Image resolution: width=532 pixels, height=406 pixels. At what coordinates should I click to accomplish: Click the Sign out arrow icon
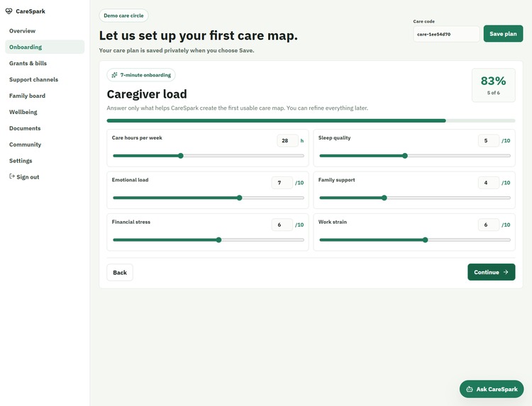[x=12, y=176]
